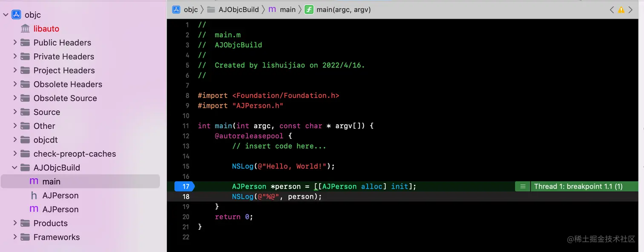Click the Obsolete Source folder icon

(x=26, y=98)
